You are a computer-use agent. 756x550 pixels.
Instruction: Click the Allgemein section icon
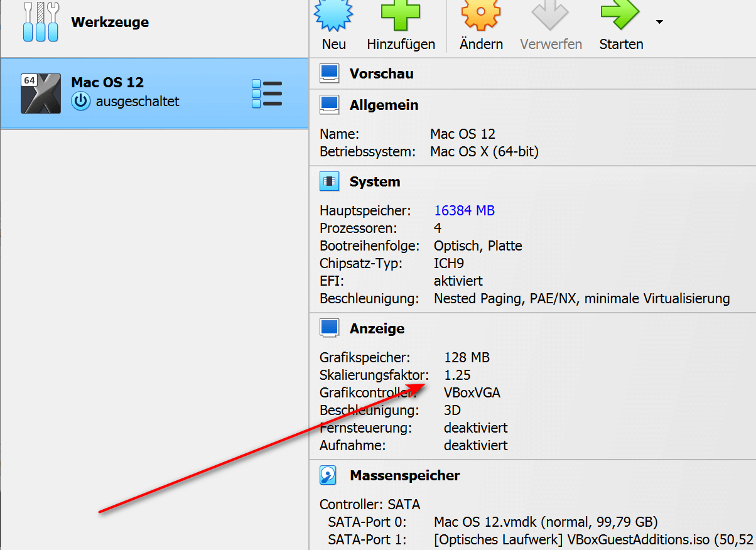[x=330, y=105]
